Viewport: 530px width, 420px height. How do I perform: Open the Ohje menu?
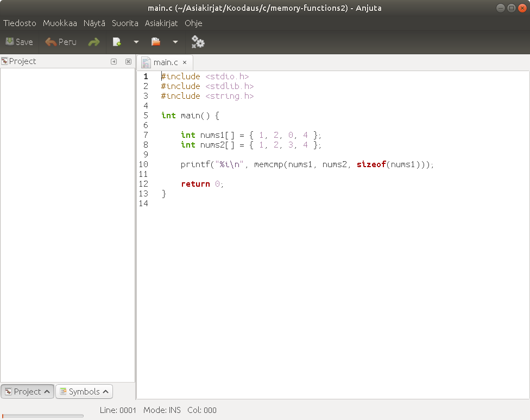pyautogui.click(x=193, y=23)
